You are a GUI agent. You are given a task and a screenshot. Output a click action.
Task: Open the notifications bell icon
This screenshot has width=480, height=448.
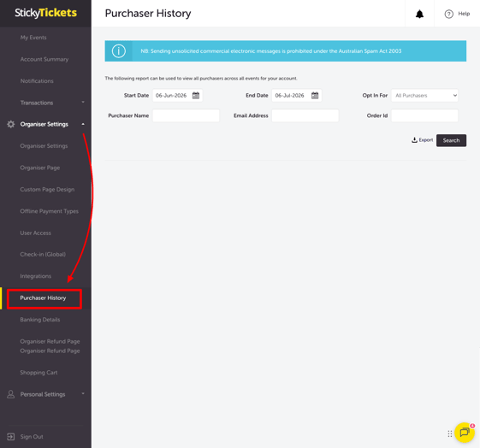[x=419, y=14]
